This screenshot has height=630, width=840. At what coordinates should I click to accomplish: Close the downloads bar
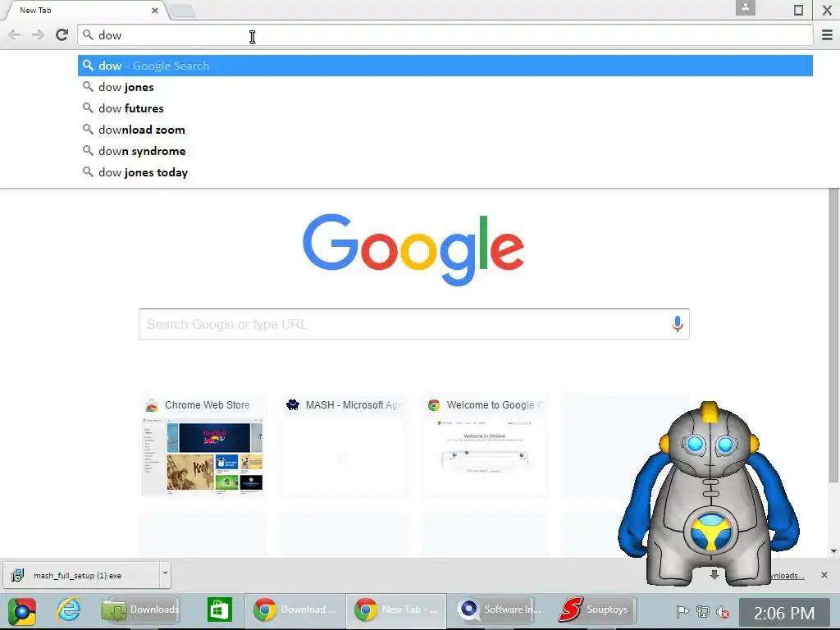pos(824,575)
